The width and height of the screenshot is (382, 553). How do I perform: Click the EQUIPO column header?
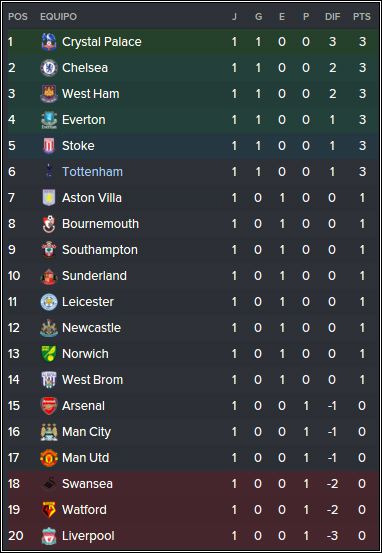(x=58, y=17)
